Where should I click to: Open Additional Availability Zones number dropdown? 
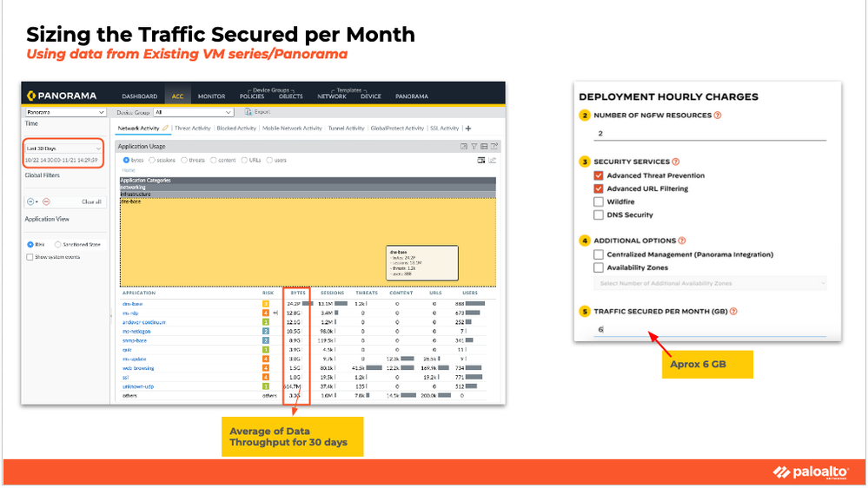[x=711, y=283]
